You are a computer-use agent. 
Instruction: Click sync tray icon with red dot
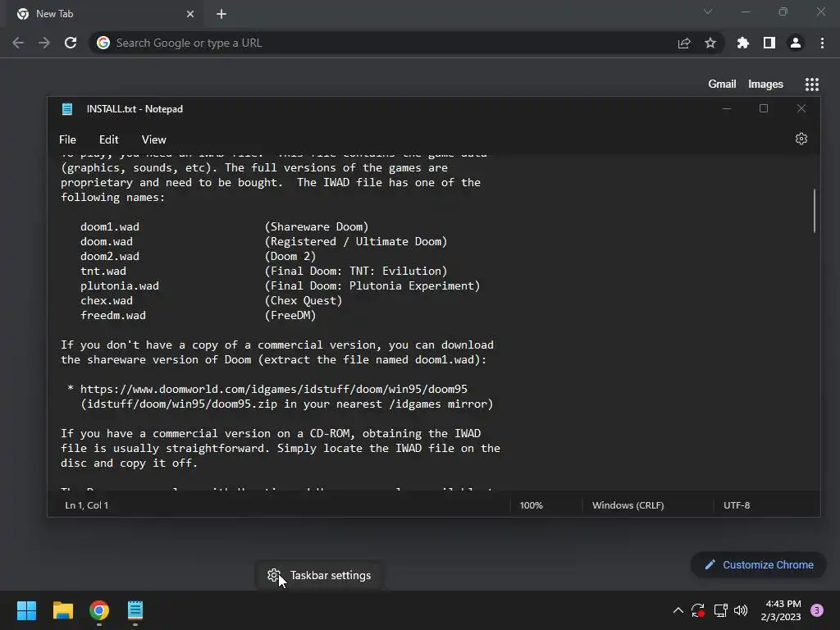698,610
